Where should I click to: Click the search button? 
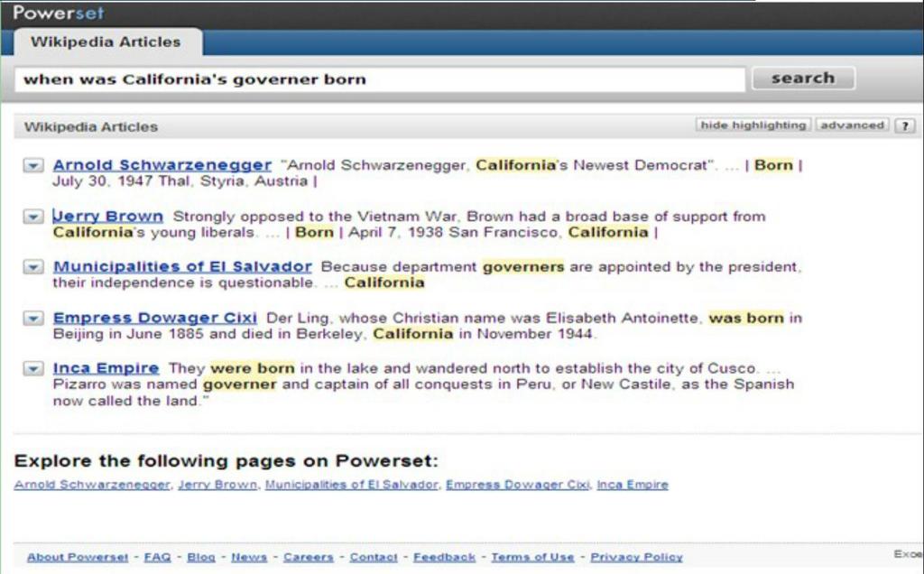point(803,79)
